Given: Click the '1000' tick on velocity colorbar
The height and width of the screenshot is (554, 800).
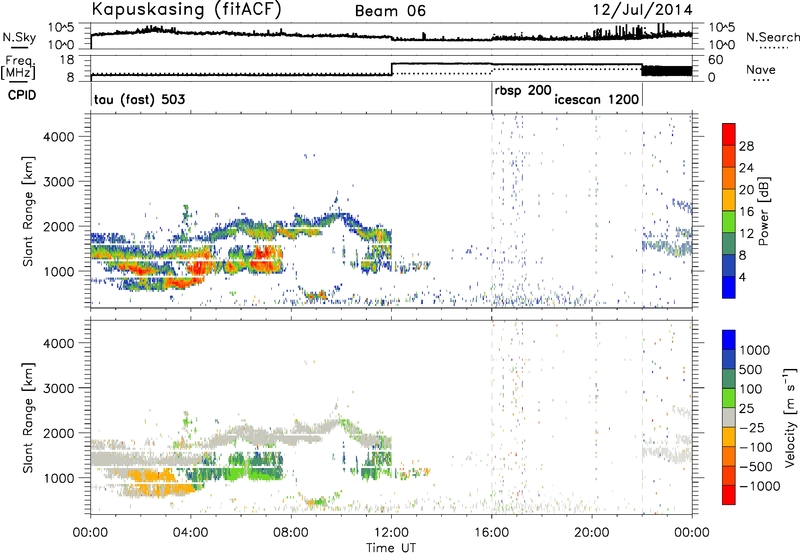Looking at the screenshot, I should (x=755, y=350).
